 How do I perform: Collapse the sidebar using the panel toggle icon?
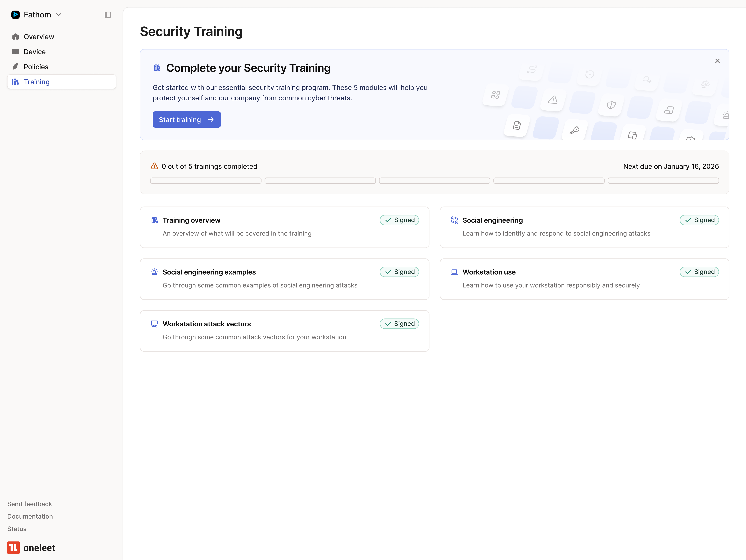point(108,15)
